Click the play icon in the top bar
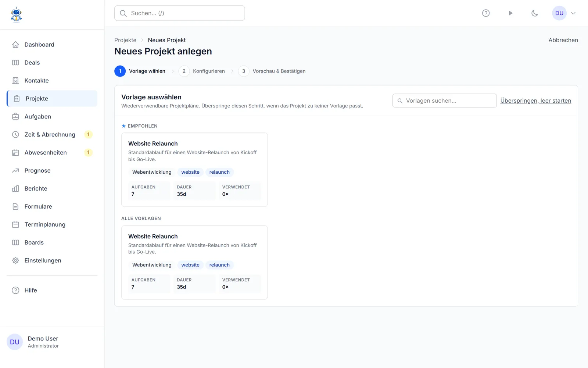 510,13
